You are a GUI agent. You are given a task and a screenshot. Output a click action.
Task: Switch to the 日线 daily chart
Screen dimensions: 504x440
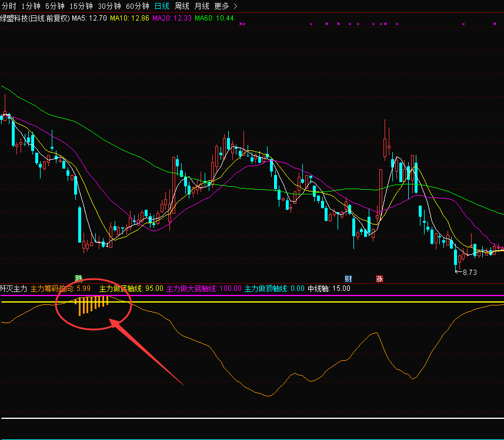tap(162, 6)
